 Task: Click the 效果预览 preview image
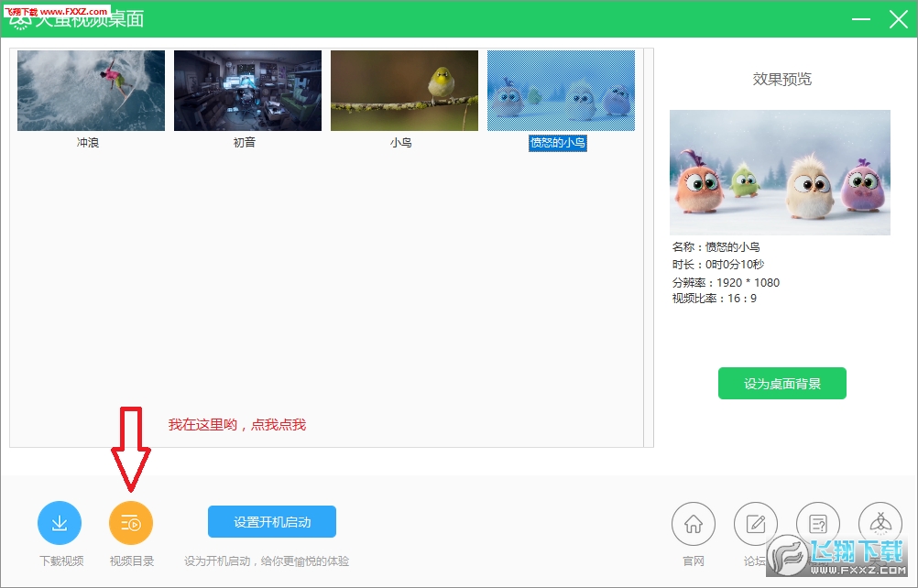(x=780, y=172)
